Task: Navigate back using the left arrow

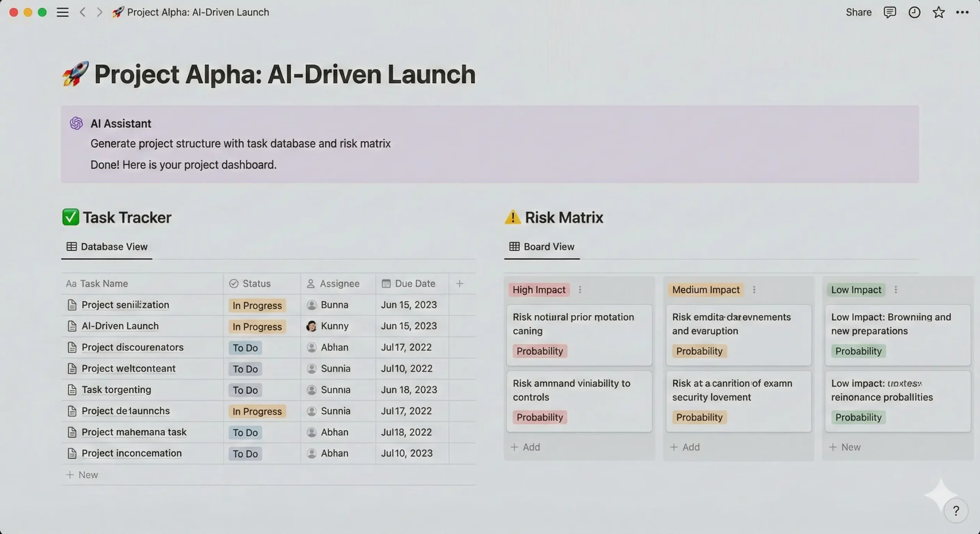Action: [83, 12]
